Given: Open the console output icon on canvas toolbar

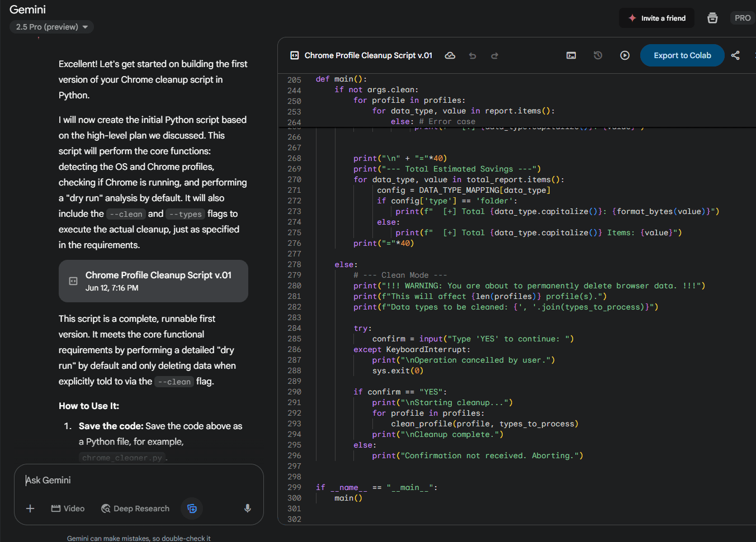Looking at the screenshot, I should pos(571,55).
